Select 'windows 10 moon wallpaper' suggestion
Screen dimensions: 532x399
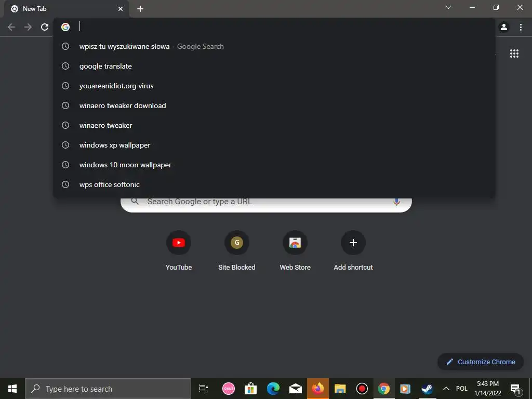point(274,165)
